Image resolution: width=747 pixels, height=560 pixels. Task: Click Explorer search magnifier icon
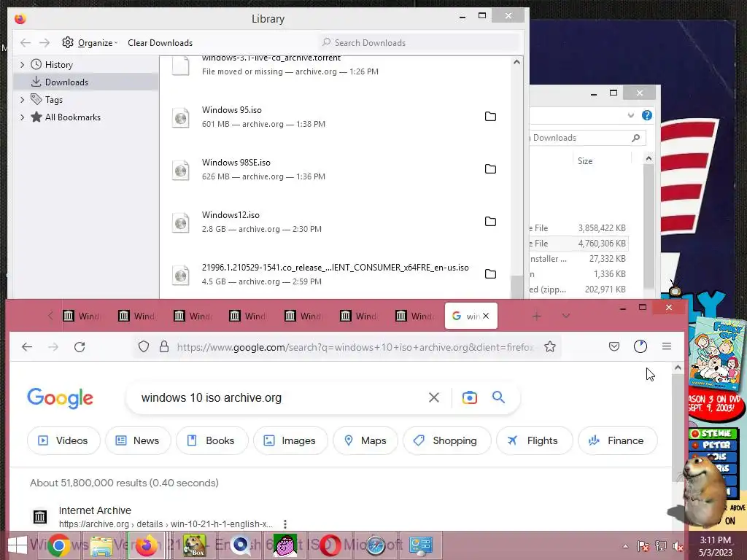pyautogui.click(x=635, y=138)
